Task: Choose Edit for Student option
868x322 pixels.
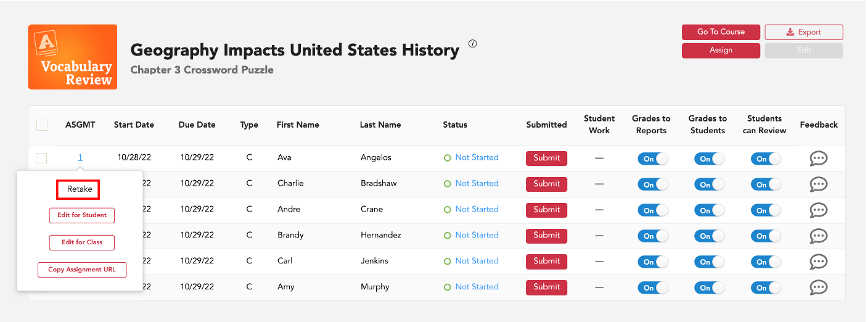Action: 82,215
